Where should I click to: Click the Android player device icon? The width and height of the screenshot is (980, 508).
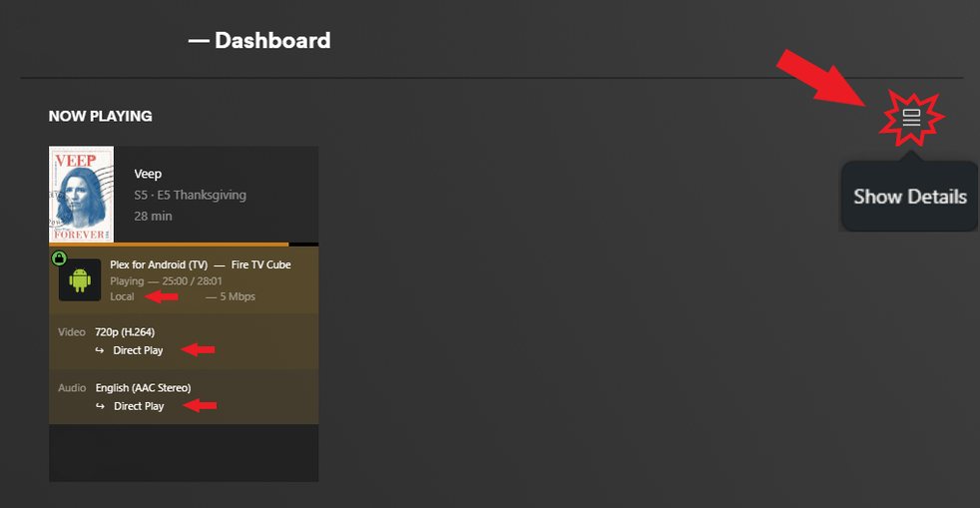pyautogui.click(x=80, y=279)
